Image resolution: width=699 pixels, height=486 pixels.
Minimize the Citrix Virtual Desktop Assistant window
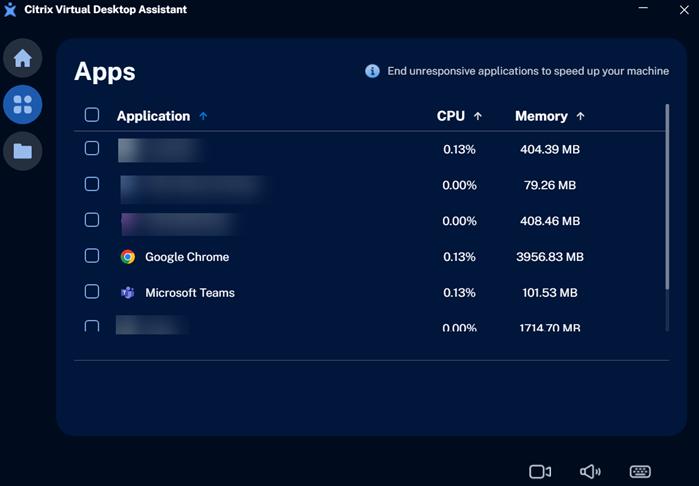pyautogui.click(x=643, y=8)
